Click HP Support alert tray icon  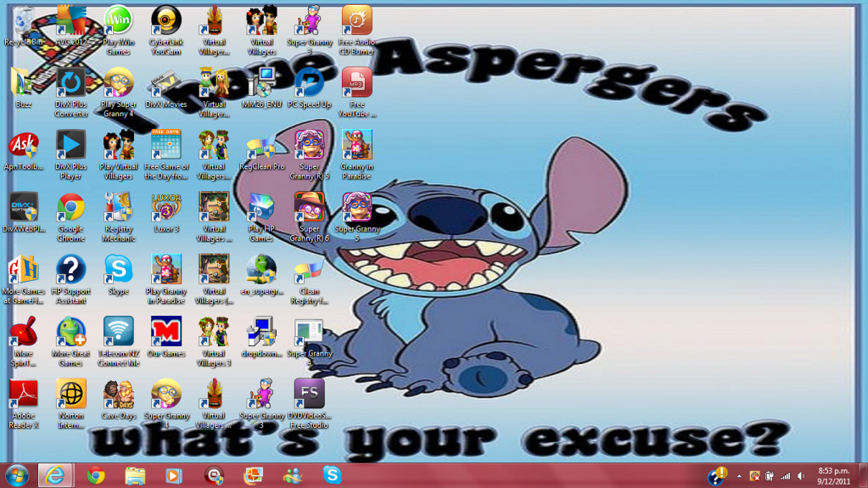717,475
